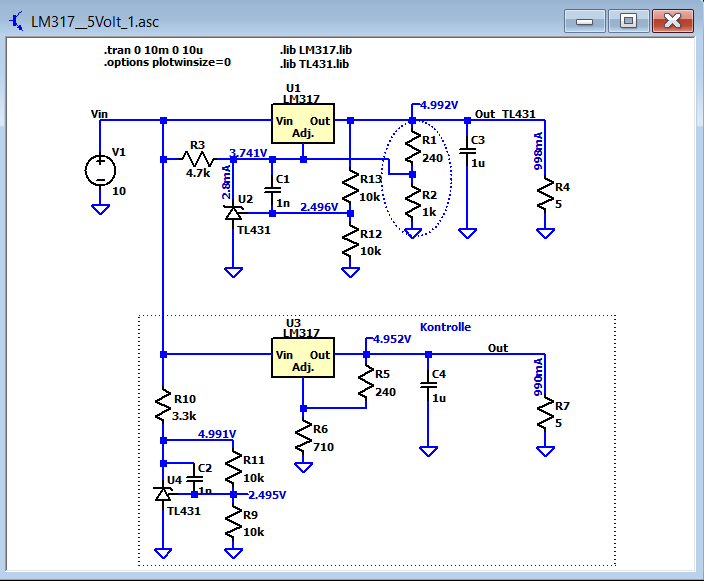This screenshot has height=581, width=704.
Task: Click the LTspice transistor icon in title bar
Action: [16, 21]
